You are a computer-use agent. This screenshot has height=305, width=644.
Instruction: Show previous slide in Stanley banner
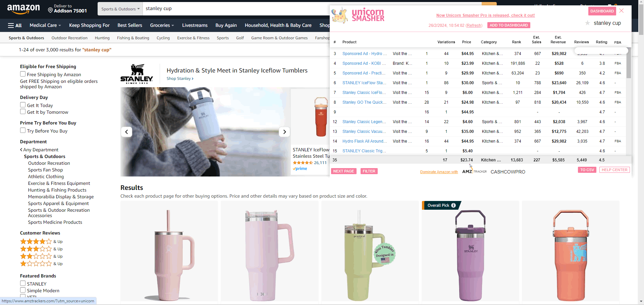(126, 132)
